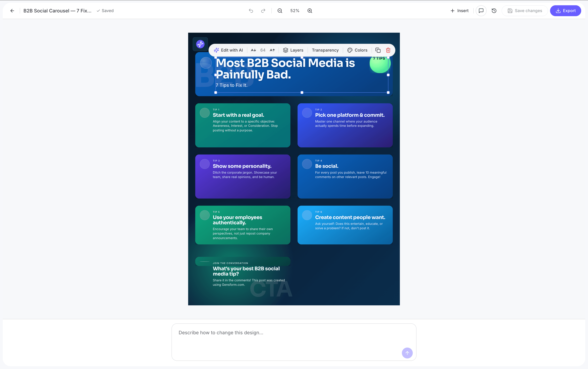Click the 52% zoom level
The width and height of the screenshot is (588, 369).
pyautogui.click(x=295, y=11)
